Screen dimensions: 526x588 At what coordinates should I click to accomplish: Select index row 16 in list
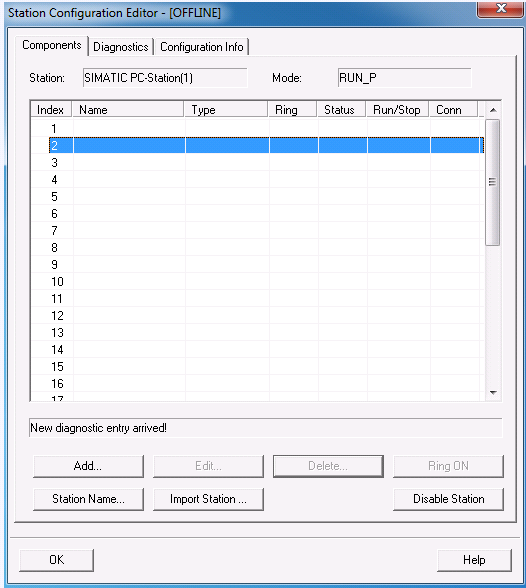[x=257, y=383]
